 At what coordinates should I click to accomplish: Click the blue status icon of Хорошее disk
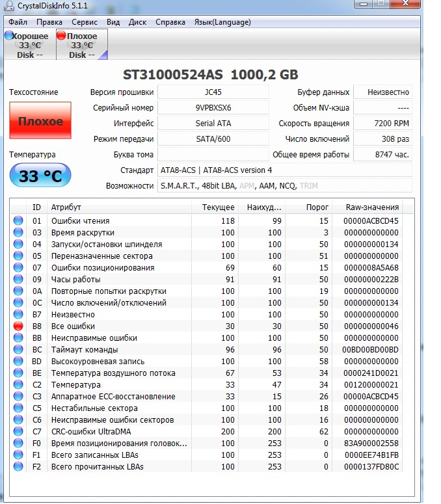[x=9, y=35]
